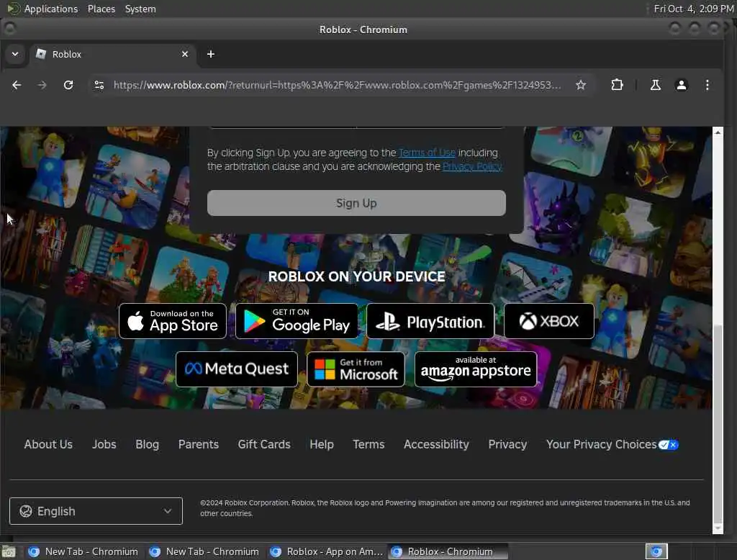The width and height of the screenshot is (737, 560).
Task: Open the Extensions puzzle icon
Action: coord(617,85)
